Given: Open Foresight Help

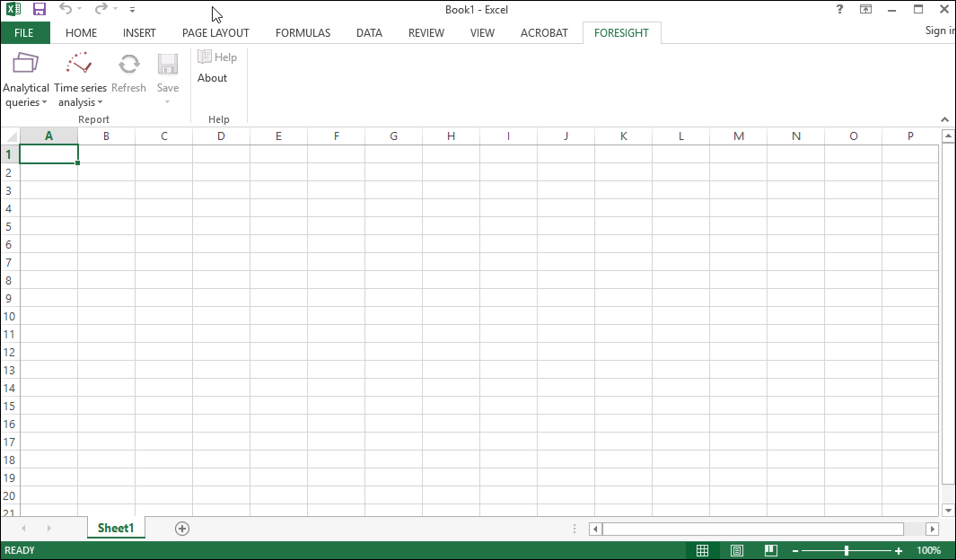Looking at the screenshot, I should pyautogui.click(x=217, y=57).
